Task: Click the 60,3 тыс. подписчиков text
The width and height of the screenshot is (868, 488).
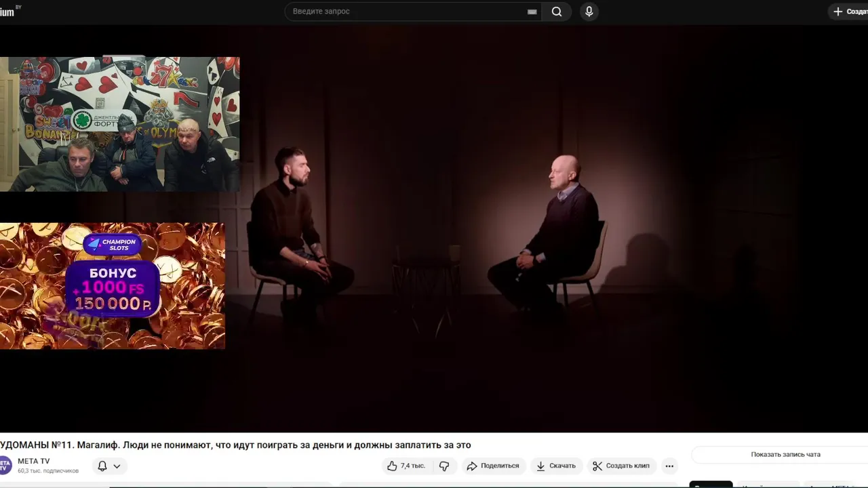Action: [48, 471]
